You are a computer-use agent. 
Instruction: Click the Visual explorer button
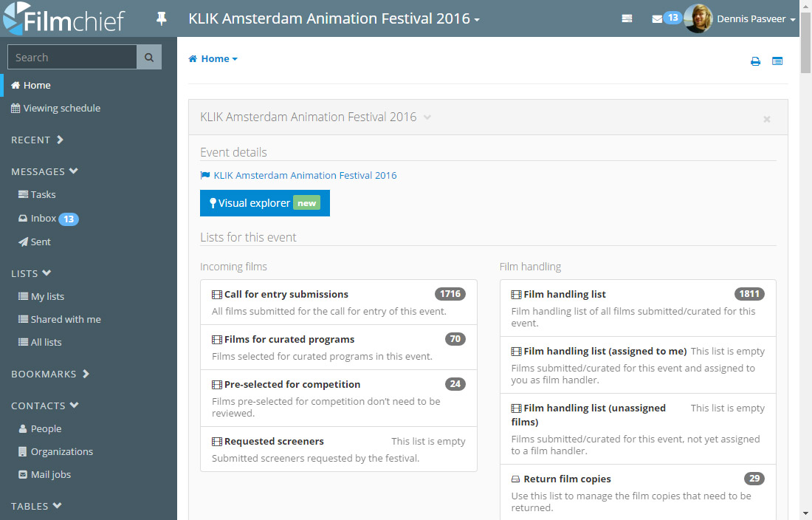click(264, 203)
